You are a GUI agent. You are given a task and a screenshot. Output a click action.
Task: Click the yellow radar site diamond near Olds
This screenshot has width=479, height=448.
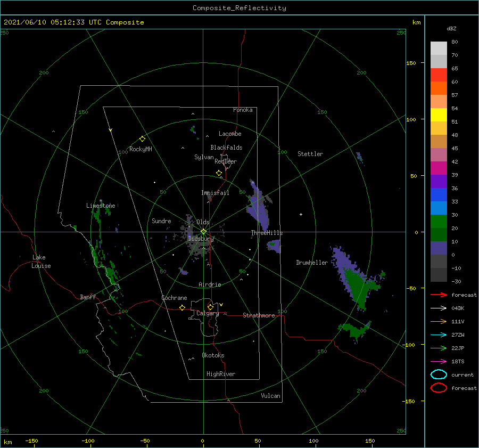tap(203, 232)
